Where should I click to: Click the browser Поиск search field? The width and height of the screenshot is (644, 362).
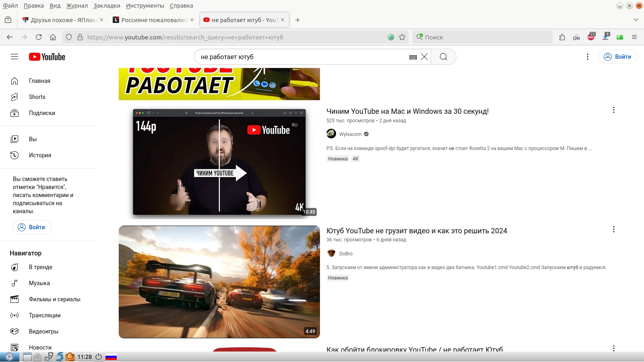tap(482, 37)
